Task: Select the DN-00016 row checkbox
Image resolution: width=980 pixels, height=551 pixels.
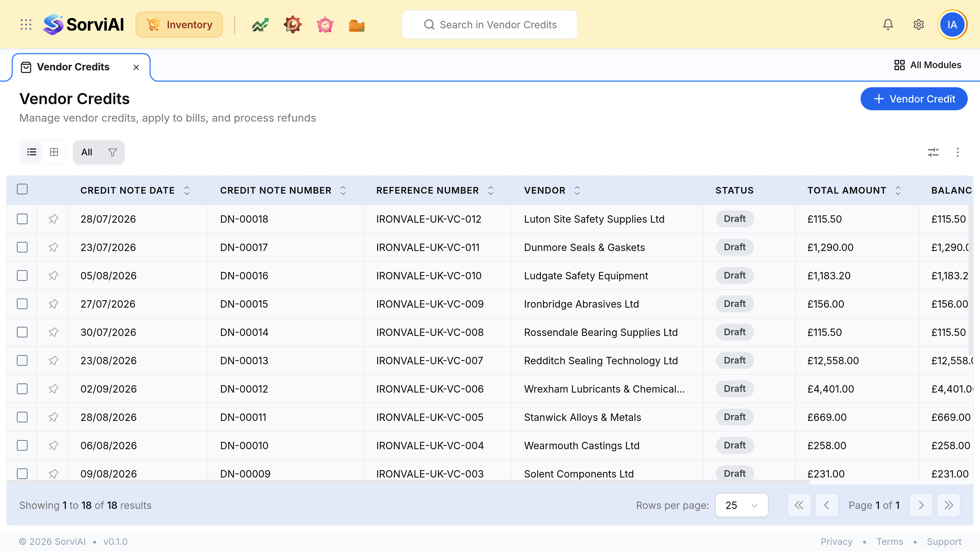Action: 22,276
